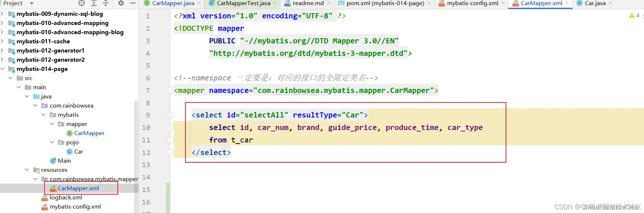This screenshot has height=213, width=644.
Task: Open the Project view selector dropdown
Action: [x=32, y=3]
